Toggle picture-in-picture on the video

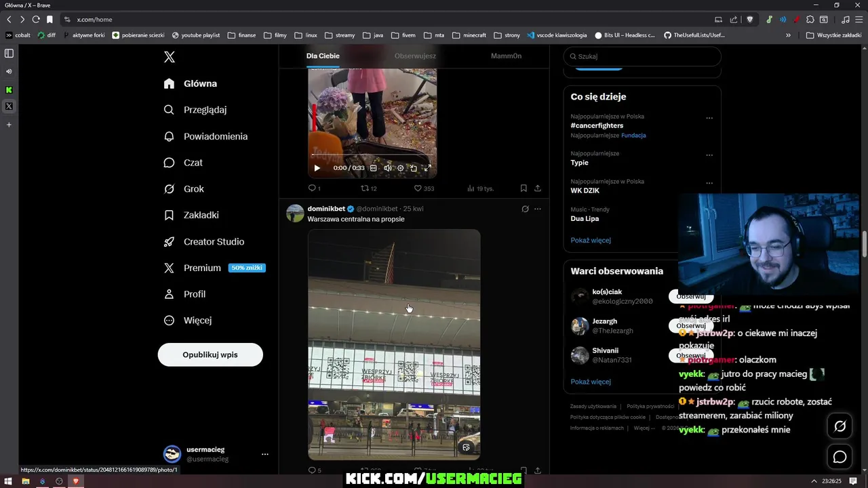coord(414,168)
